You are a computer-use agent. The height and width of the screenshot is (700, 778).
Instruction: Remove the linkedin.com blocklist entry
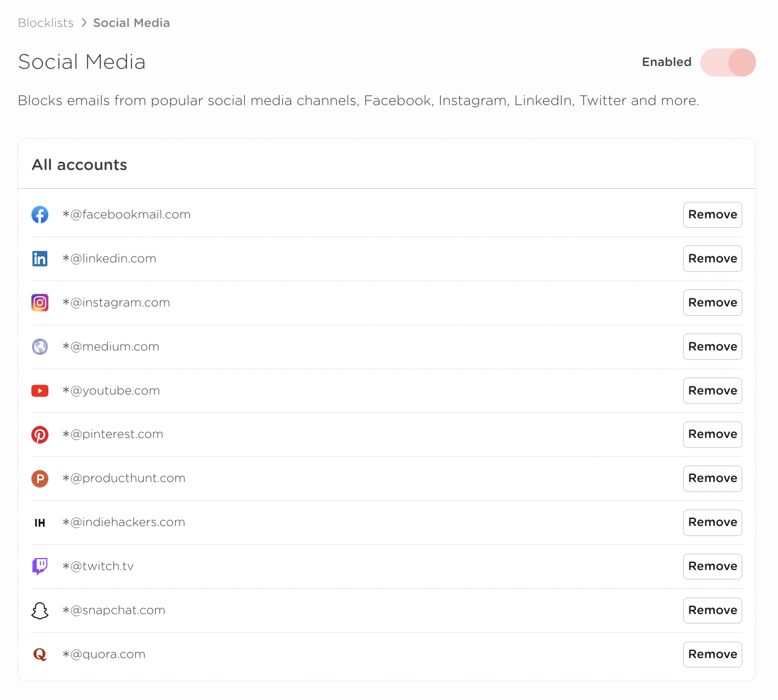(712, 259)
